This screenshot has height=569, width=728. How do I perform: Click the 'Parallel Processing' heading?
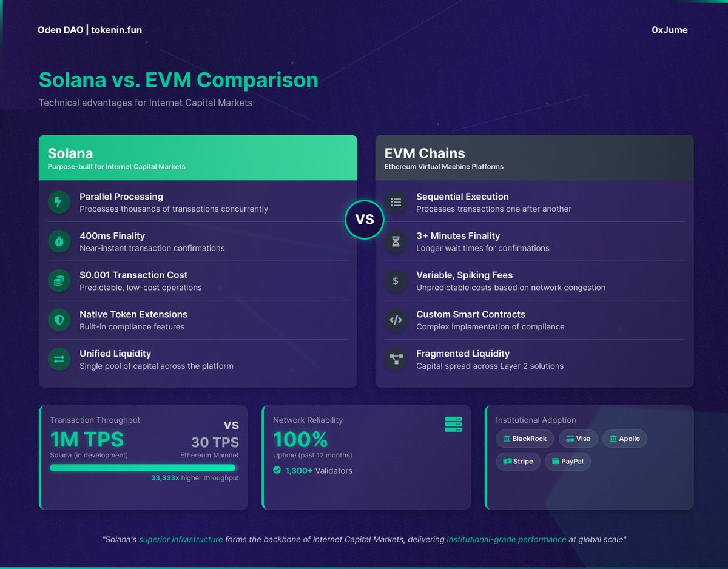coord(121,197)
